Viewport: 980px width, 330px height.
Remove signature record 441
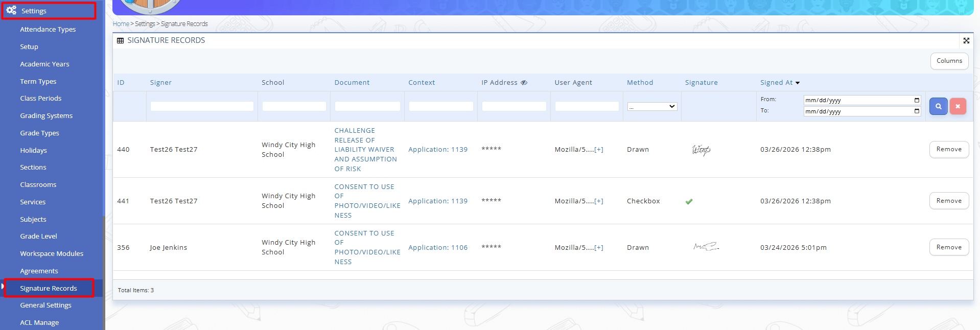click(x=948, y=201)
